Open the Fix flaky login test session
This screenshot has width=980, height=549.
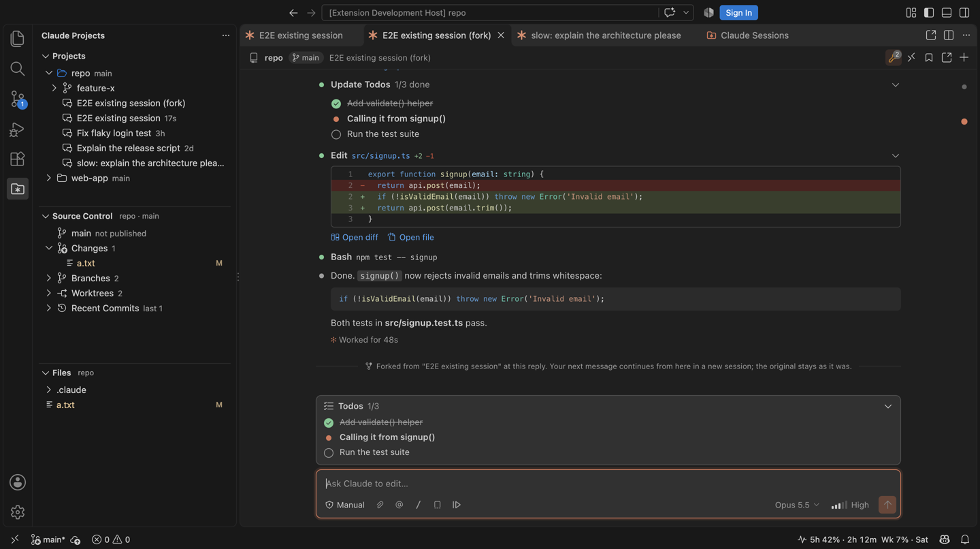114,134
